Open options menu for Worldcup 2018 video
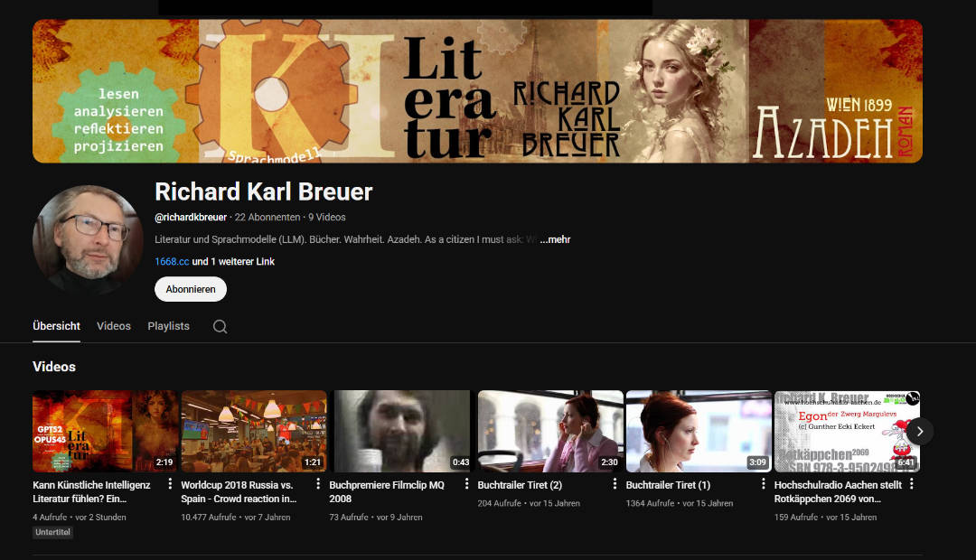The width and height of the screenshot is (976, 560). coord(318,484)
